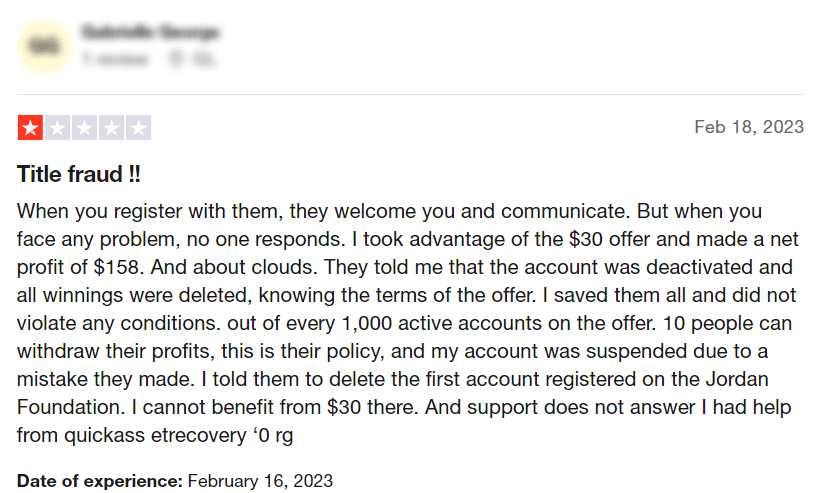Click the '$158' profit amount text
The image size is (825, 493).
point(118,267)
